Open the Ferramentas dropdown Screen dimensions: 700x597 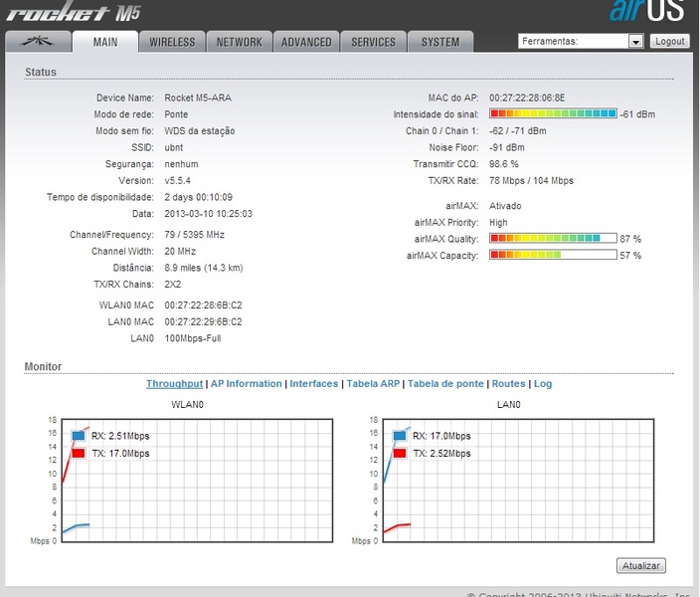click(581, 41)
